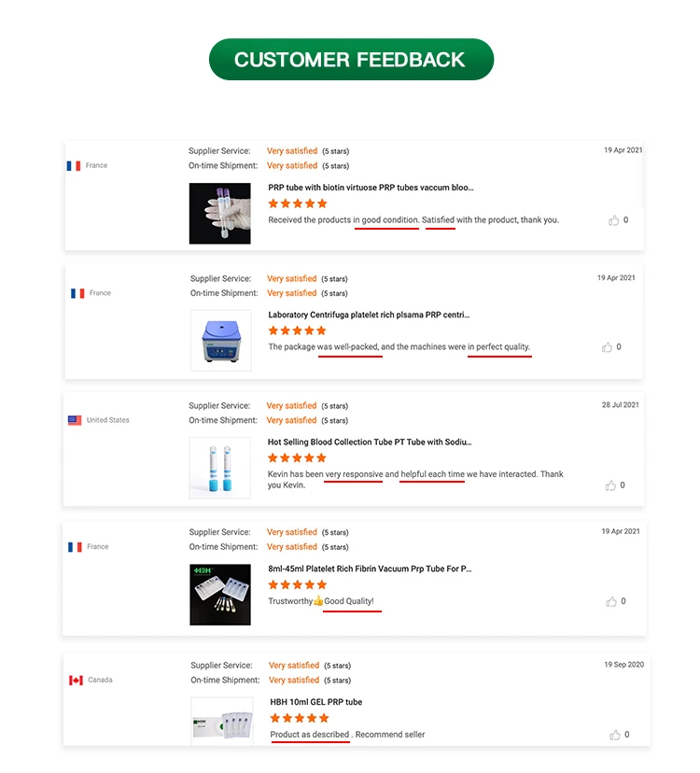Open 8ml-45ml Platelet Rich Fibrin link
This screenshot has width=700, height=773.
pyautogui.click(x=370, y=568)
